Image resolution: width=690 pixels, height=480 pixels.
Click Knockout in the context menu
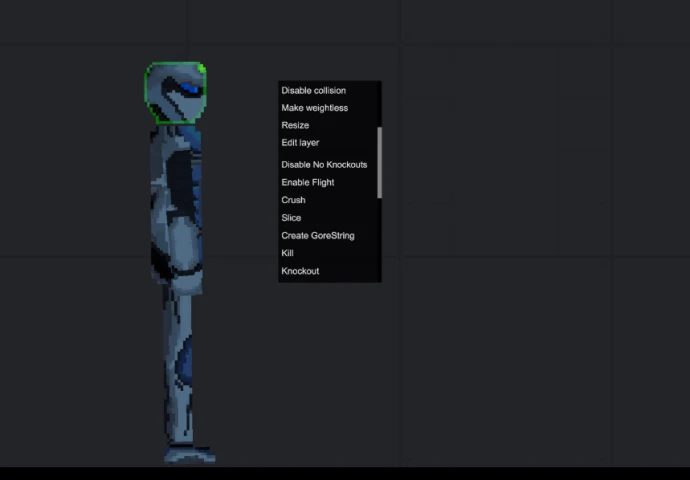300,271
